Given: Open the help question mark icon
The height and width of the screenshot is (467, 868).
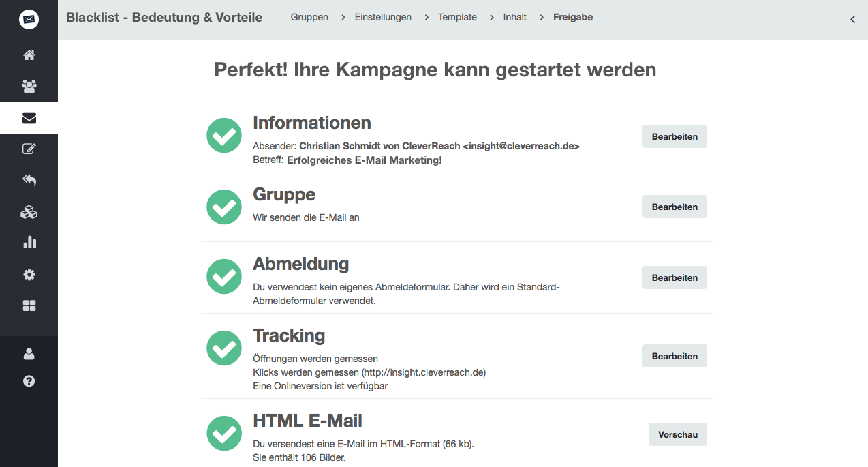Looking at the screenshot, I should (29, 381).
